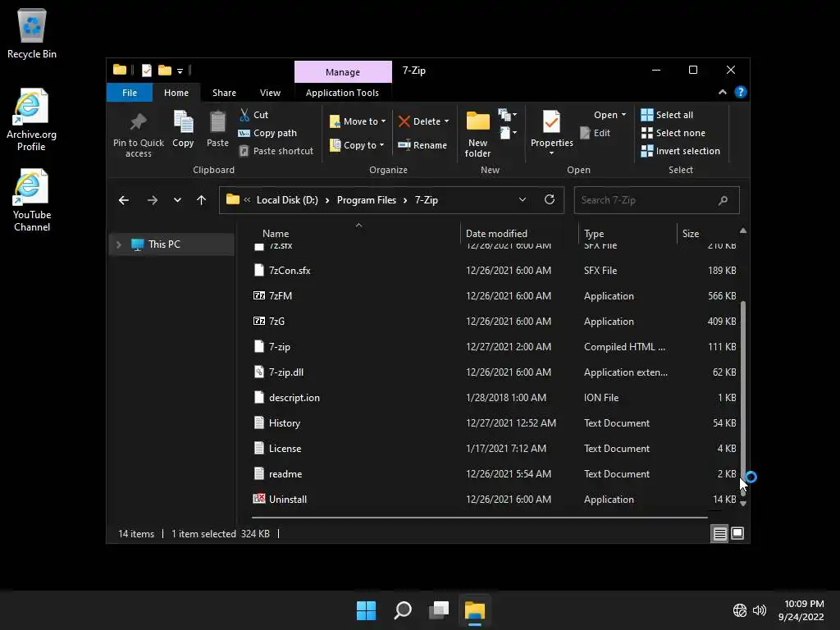Select the Archive.org Profile desktop shortcut
840x630 pixels.
[x=31, y=120]
